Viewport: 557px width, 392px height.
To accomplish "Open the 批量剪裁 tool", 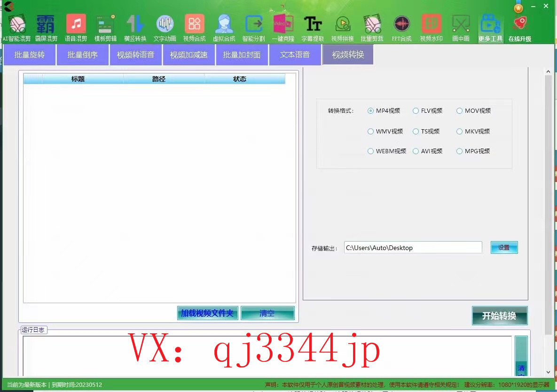I will point(372,28).
